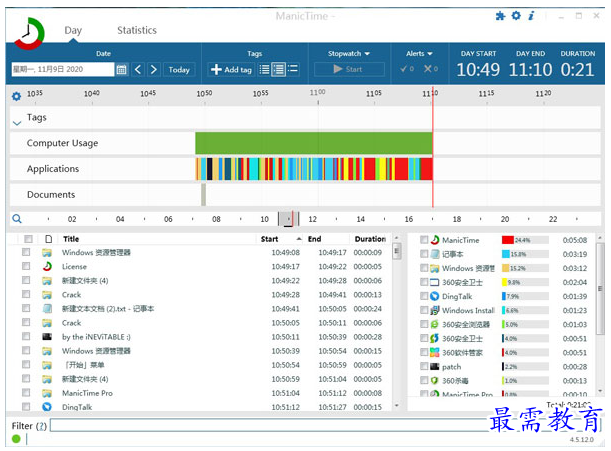
Task: Tick the checkbox beside DingTalk in summary
Action: [425, 297]
